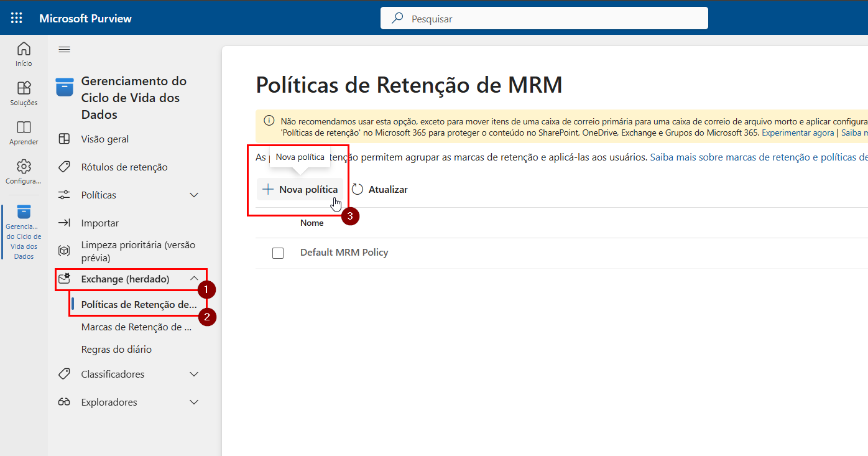The image size is (868, 456).
Task: Expand the Políticas section chevron
Action: [x=194, y=195]
